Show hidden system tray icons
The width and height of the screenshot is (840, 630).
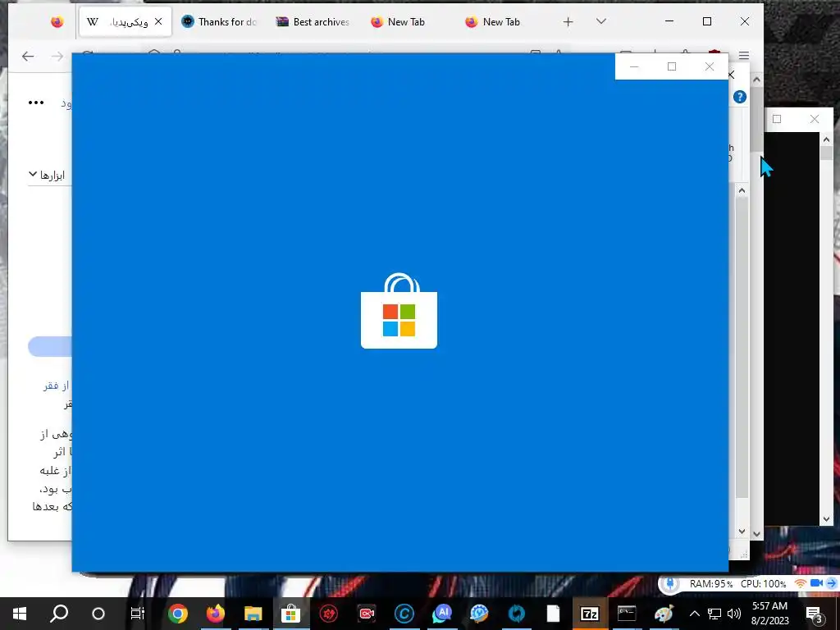coord(694,614)
